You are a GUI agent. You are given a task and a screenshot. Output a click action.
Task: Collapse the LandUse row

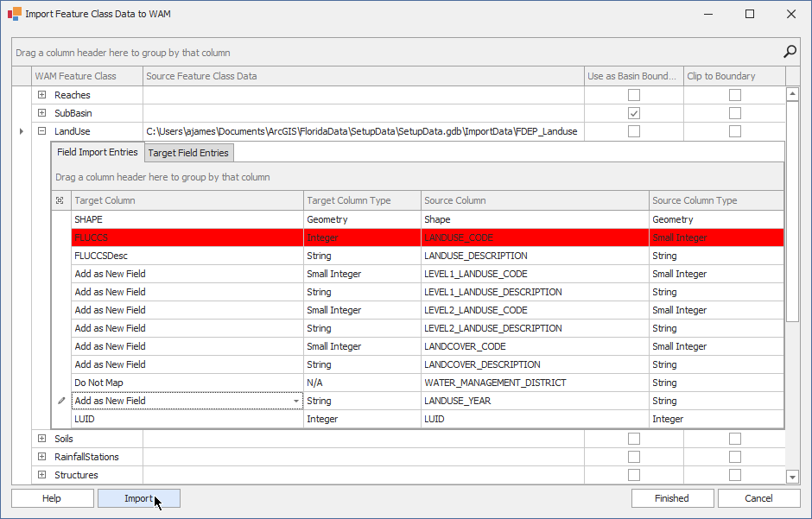pos(42,131)
